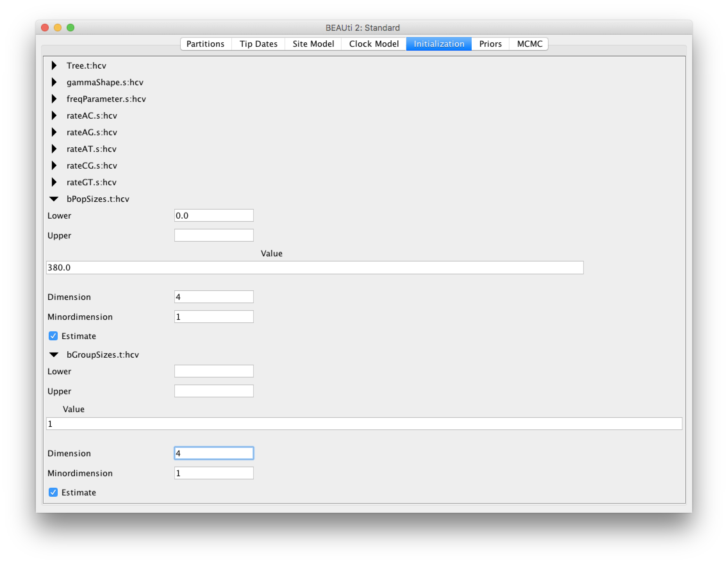Viewport: 728px width, 564px height.
Task: Open the Partitions tab
Action: (x=205, y=44)
